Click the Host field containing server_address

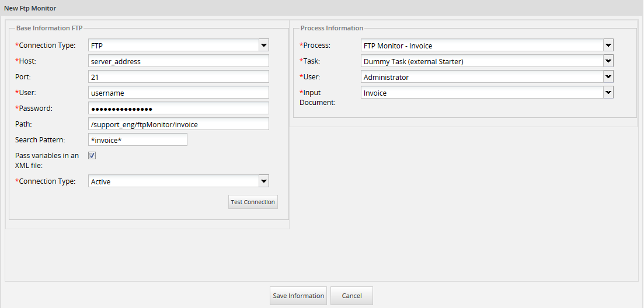tap(178, 61)
